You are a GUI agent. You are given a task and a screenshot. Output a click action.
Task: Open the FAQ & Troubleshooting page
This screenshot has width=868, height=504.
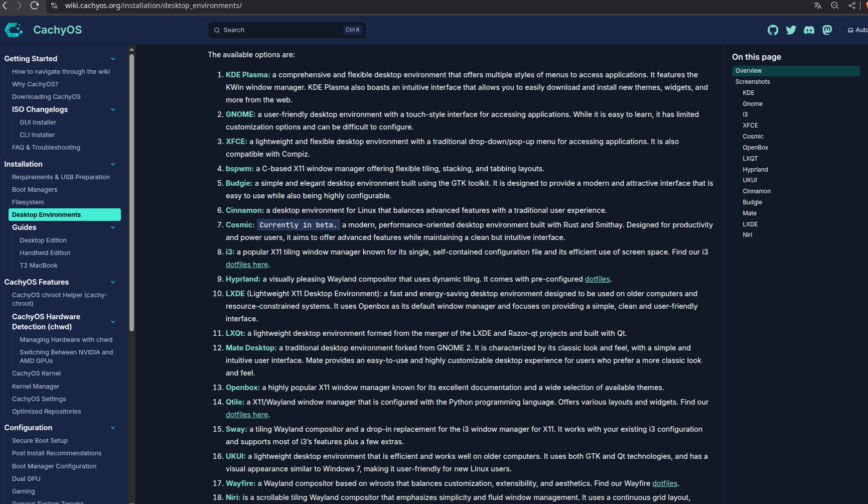coord(46,148)
